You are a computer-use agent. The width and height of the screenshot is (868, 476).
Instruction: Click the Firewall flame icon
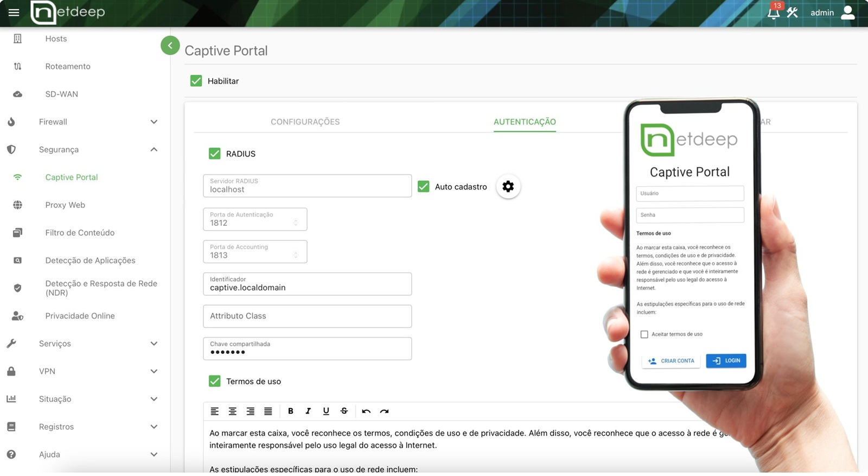tap(11, 122)
